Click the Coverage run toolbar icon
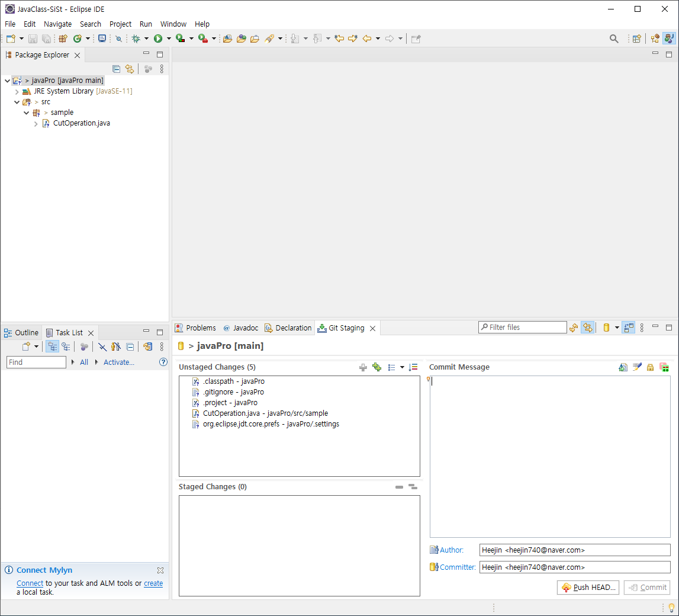This screenshot has height=616, width=679. pyautogui.click(x=181, y=38)
